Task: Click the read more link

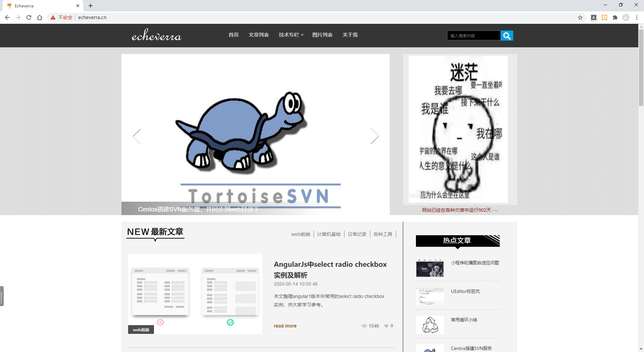Action: pyautogui.click(x=285, y=326)
